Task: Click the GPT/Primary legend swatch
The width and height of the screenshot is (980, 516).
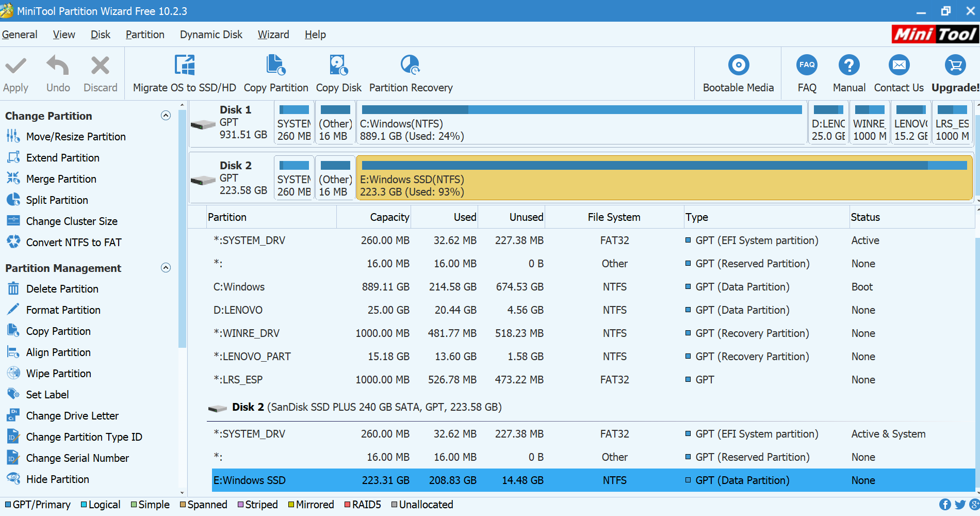Action: point(8,505)
